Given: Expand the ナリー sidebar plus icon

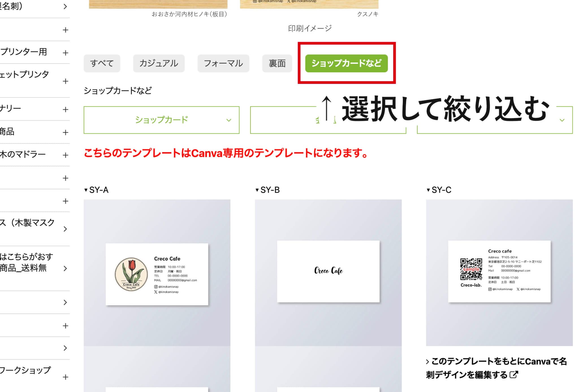Looking at the screenshot, I should click(66, 110).
